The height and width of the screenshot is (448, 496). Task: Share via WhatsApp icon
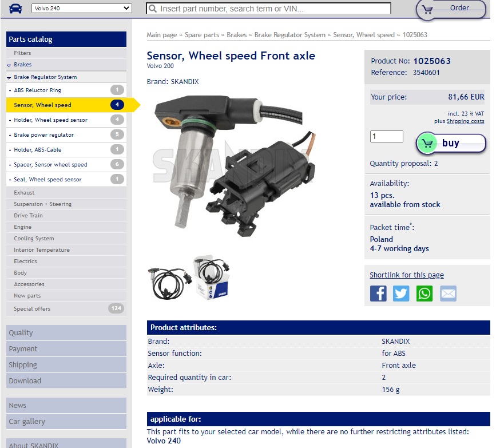424,294
